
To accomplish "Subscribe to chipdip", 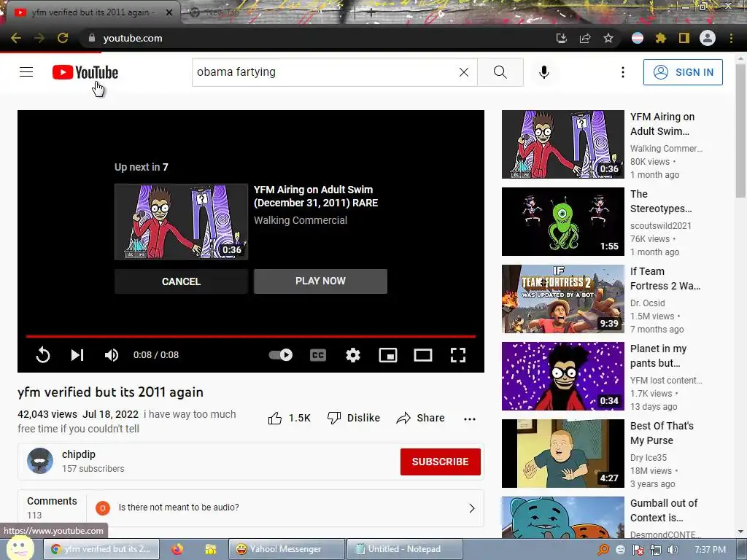I will (440, 462).
